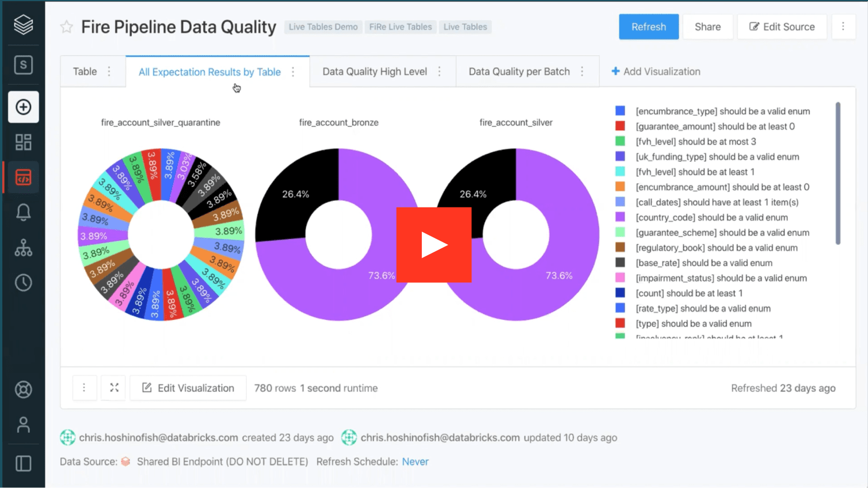Open the SQL persona switcher icon

pos(24,65)
